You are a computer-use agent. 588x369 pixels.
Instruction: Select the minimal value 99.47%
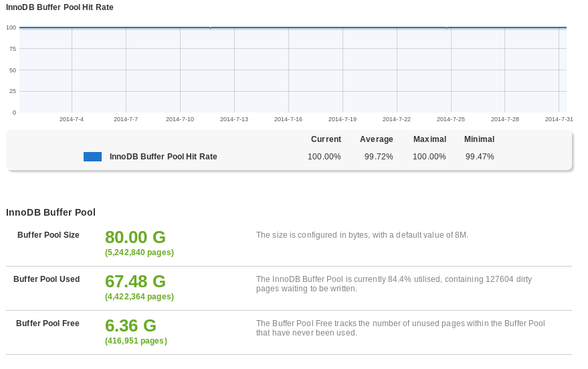(x=480, y=157)
